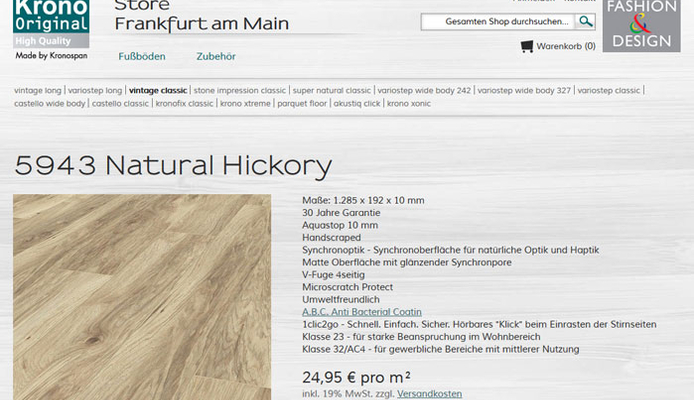Viewport: 694px width, 400px height.
Task: Click 'Store Frankfurt am Main' title
Action: click(201, 16)
